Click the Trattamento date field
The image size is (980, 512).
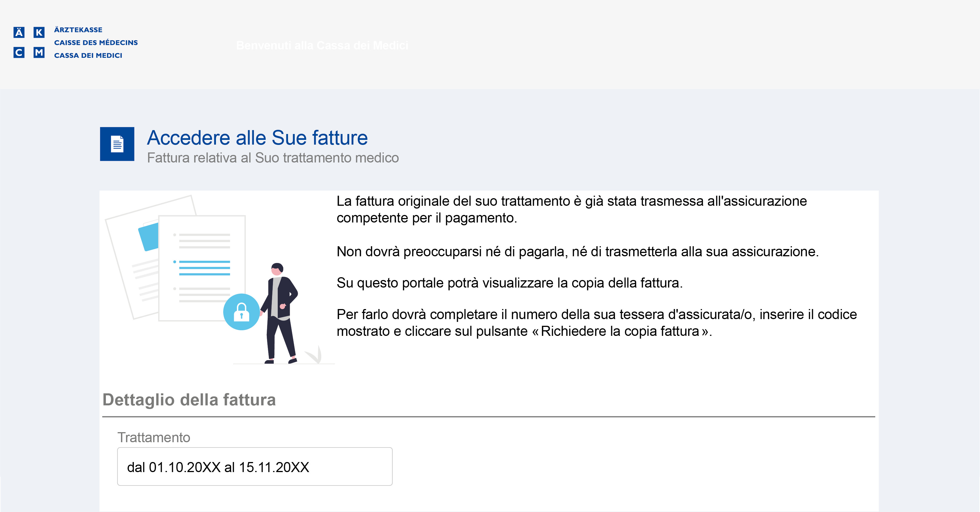click(254, 466)
